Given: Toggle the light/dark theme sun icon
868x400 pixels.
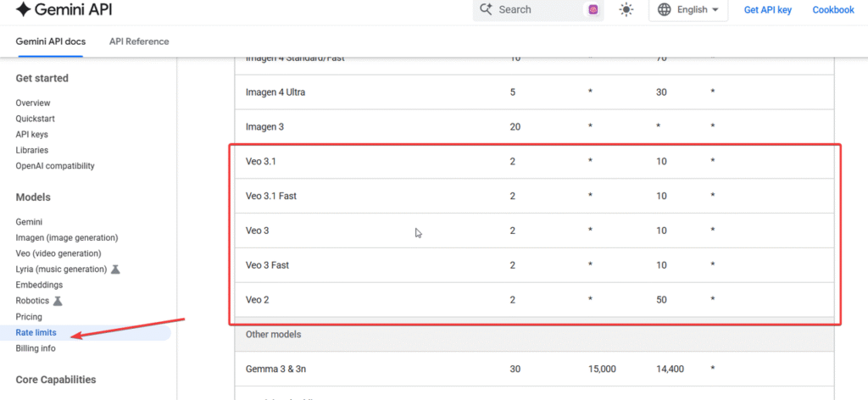Looking at the screenshot, I should (x=626, y=10).
